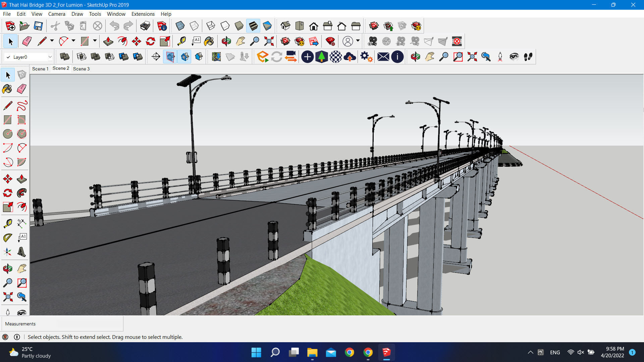644x362 pixels.
Task: Click the geo-location status bar icon
Action: 5,337
